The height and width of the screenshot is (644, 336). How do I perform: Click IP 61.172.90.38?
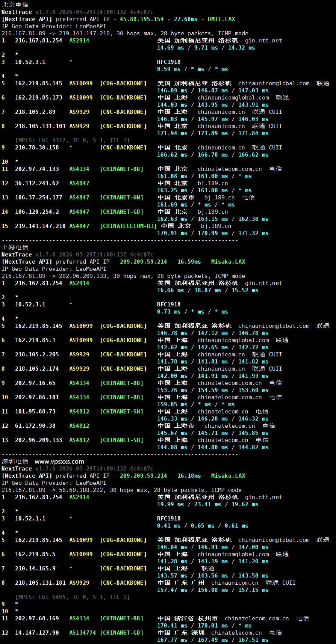(35, 426)
